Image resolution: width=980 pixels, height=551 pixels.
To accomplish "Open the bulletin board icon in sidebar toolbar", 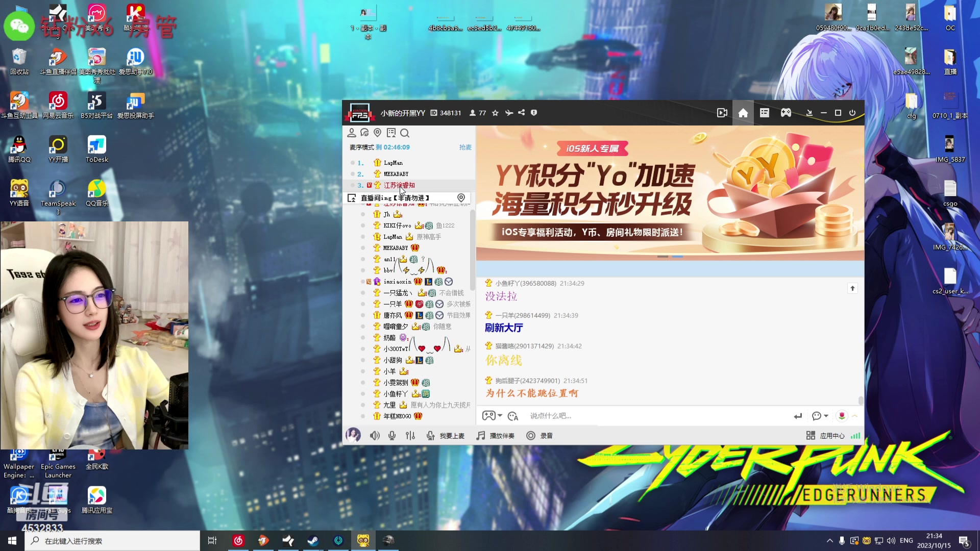I will click(391, 133).
